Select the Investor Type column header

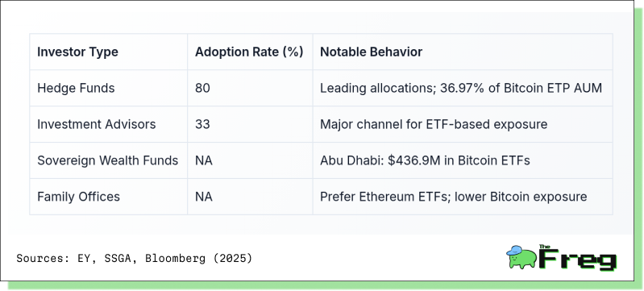[77, 52]
